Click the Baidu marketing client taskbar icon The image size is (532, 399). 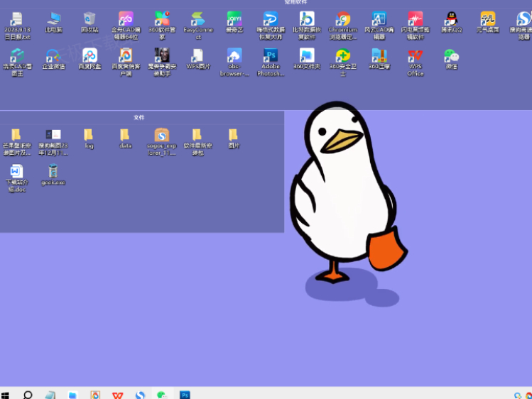pyautogui.click(x=95, y=395)
